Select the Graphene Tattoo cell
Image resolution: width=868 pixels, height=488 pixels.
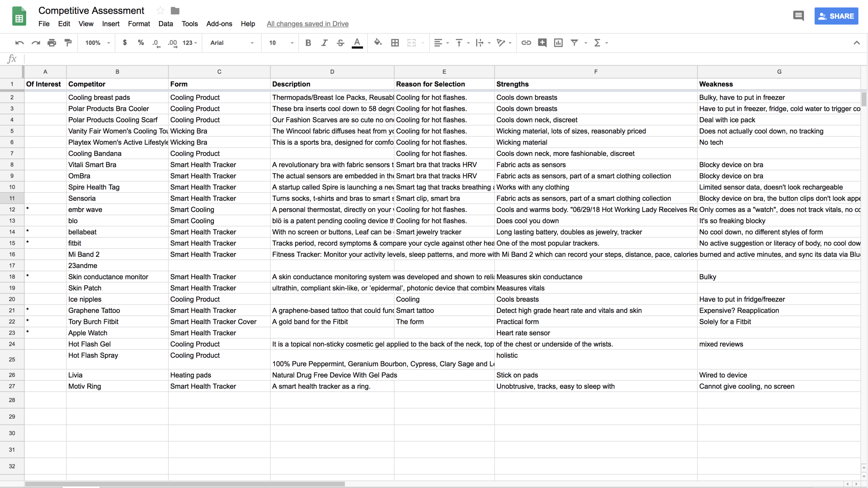(117, 310)
